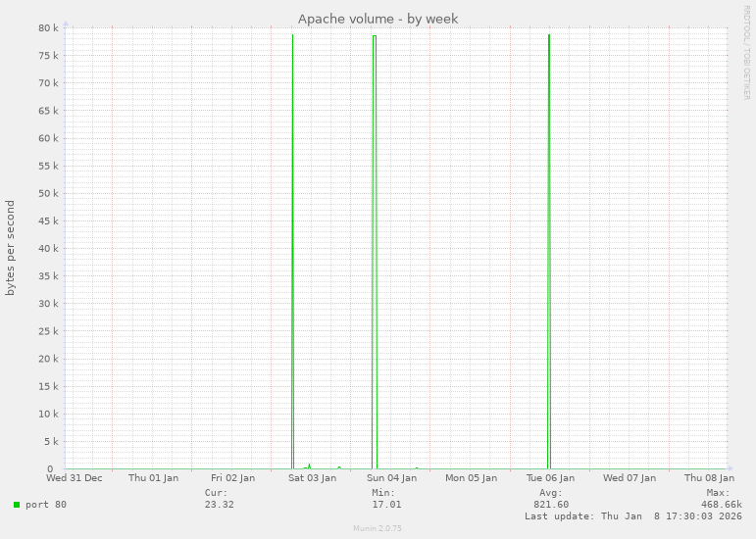The height and width of the screenshot is (539, 756).
Task: Click the wide traffic spike near Sun 04 Jan
Action: coord(375,252)
